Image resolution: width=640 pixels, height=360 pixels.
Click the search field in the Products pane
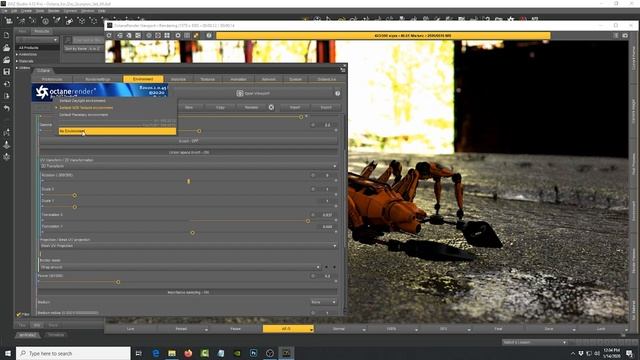pos(87,40)
